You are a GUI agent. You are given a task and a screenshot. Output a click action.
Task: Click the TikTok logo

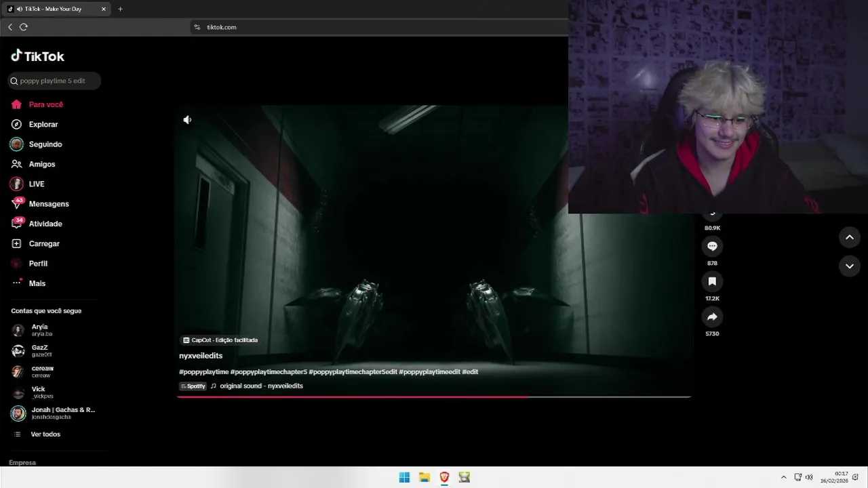[x=37, y=56]
